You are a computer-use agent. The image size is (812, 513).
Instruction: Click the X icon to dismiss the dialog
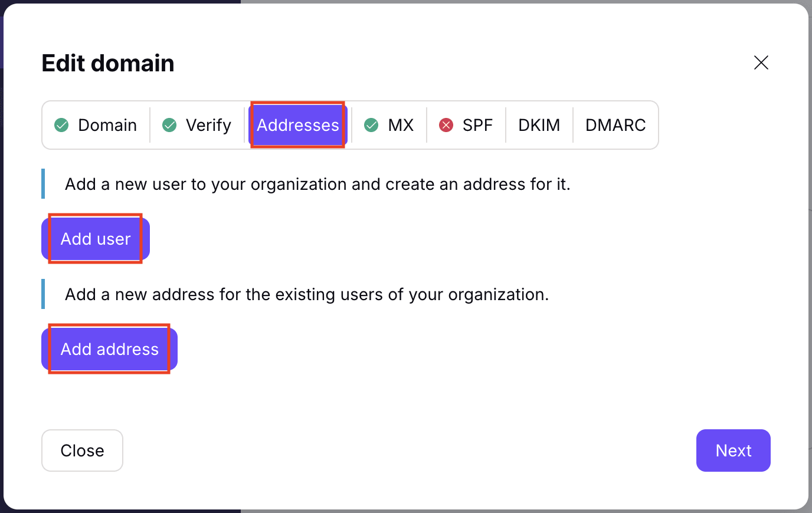(x=761, y=63)
